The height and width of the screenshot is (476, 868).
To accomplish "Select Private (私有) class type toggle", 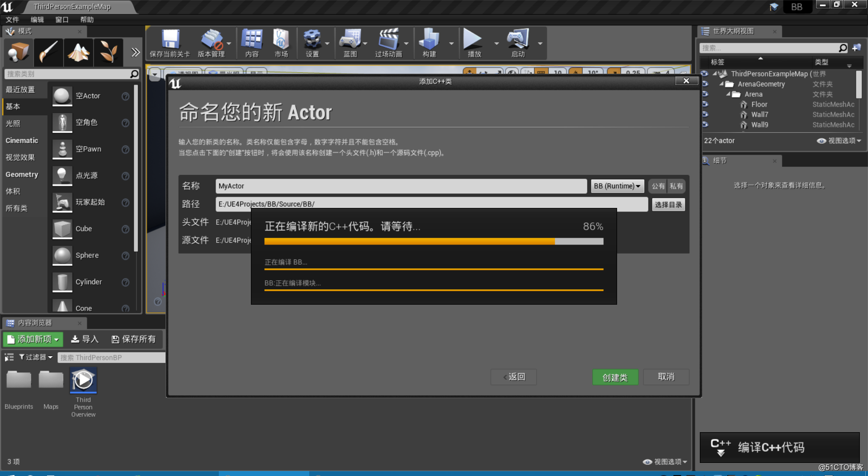I will pos(676,186).
